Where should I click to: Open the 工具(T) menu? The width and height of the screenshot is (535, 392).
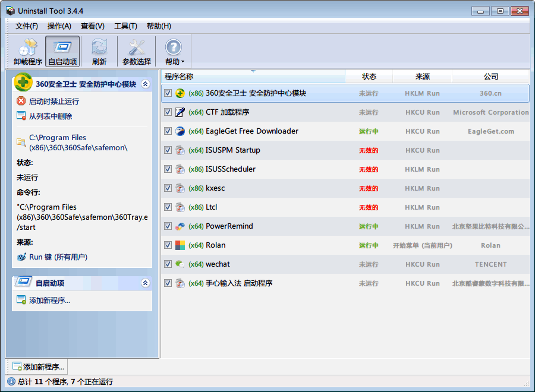pyautogui.click(x=125, y=26)
